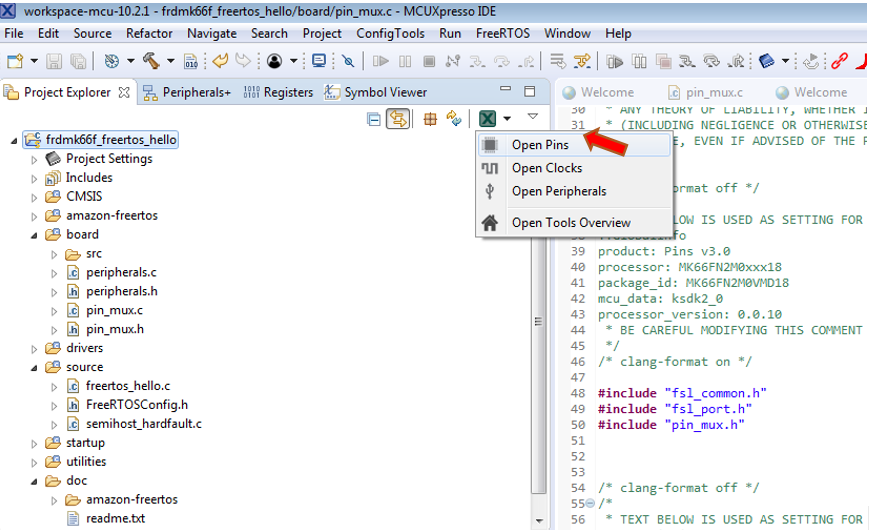
Task: Open dropdown arrow next to hammer icon
Action: point(170,61)
